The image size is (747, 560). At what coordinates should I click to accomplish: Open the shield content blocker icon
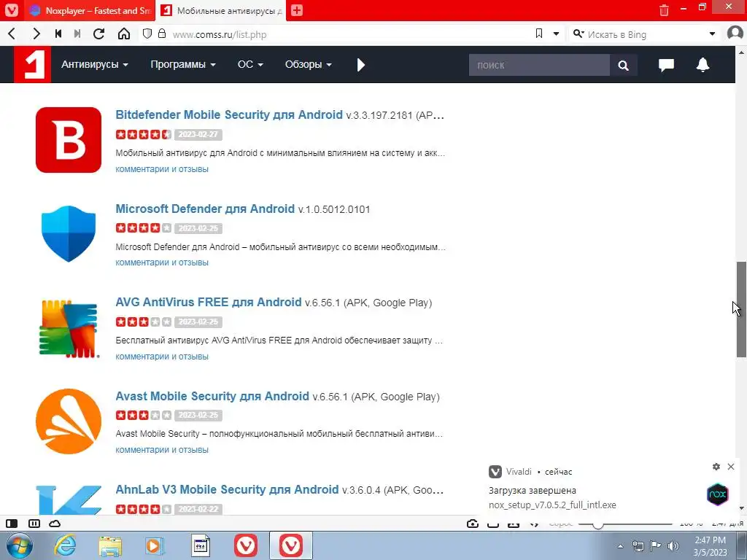(147, 34)
